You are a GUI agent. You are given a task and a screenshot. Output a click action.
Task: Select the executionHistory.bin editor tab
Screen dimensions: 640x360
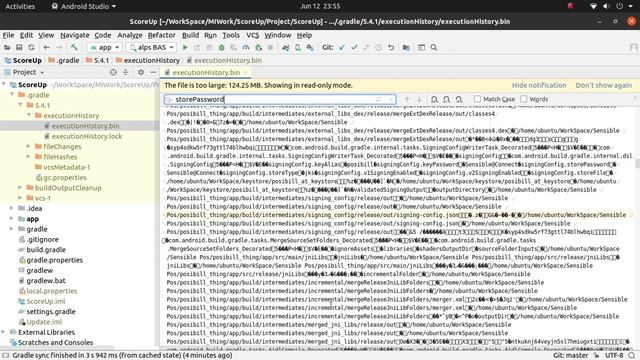206,72
